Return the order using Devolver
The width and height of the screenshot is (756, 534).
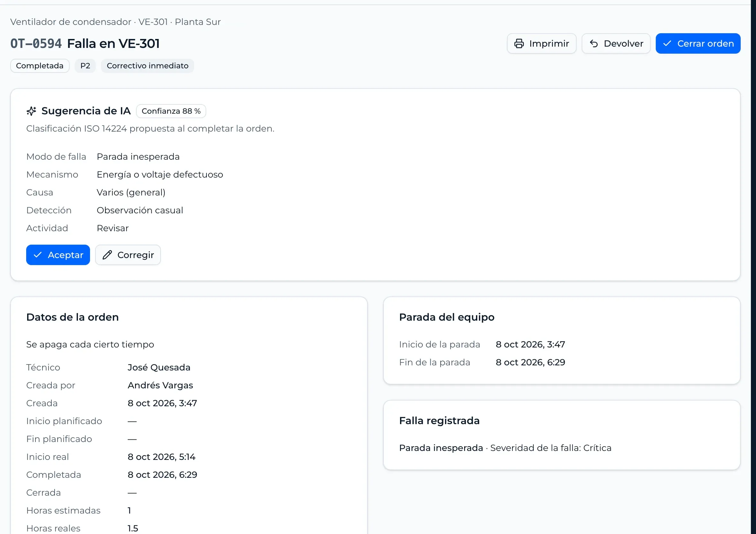tap(616, 43)
